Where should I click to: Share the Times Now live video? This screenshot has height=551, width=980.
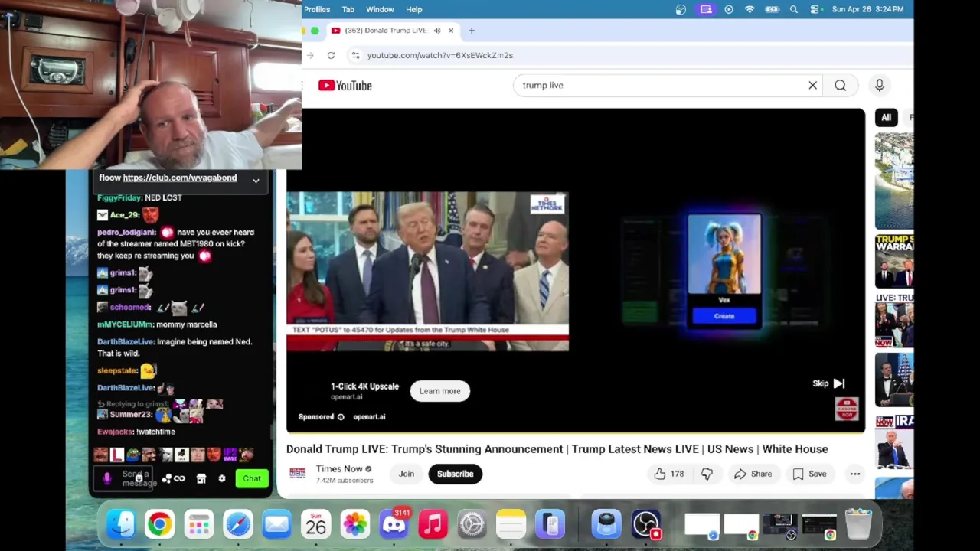[753, 474]
